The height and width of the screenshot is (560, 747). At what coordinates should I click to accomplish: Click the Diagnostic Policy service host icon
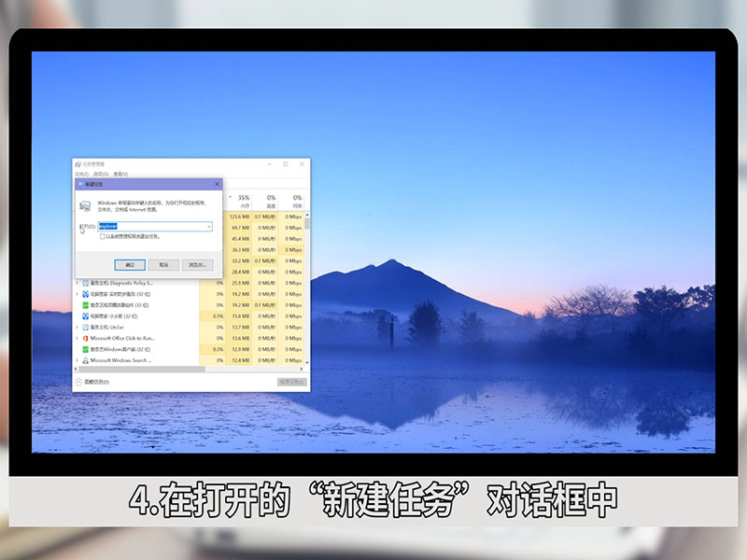86,283
